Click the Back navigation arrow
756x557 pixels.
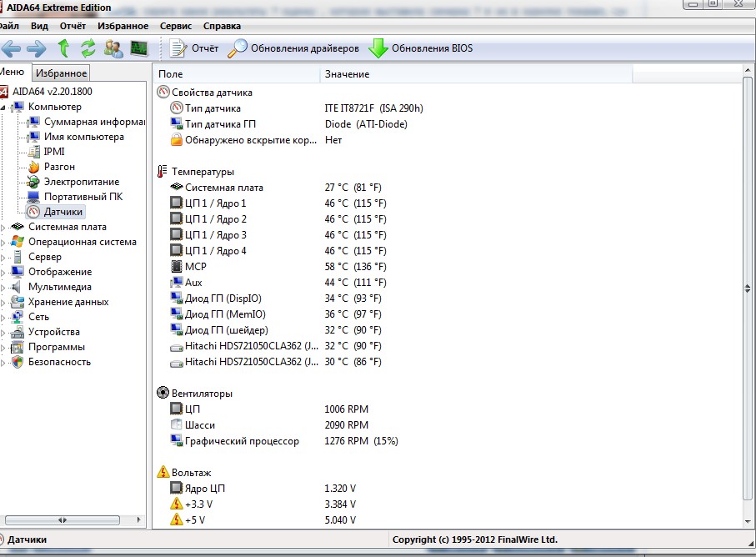(x=11, y=48)
